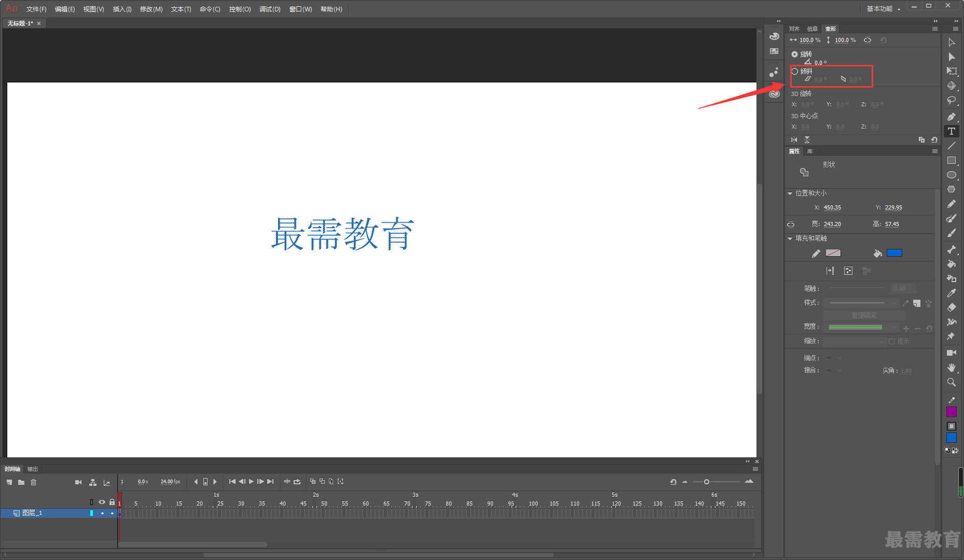
Task: Open the 基本功能 workspace dropdown
Action: coord(884,9)
